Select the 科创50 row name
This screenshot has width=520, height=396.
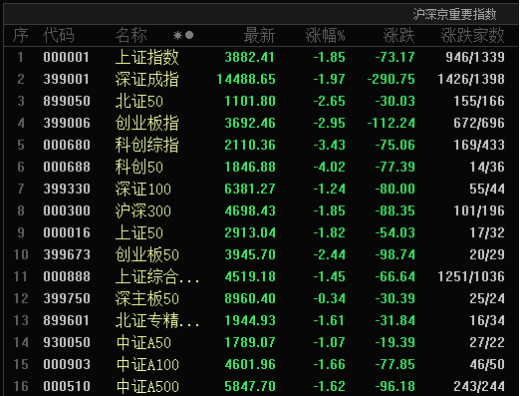(x=139, y=167)
